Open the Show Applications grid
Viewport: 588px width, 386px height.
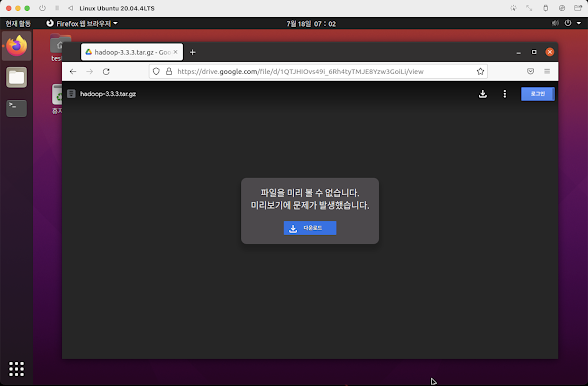pos(16,369)
